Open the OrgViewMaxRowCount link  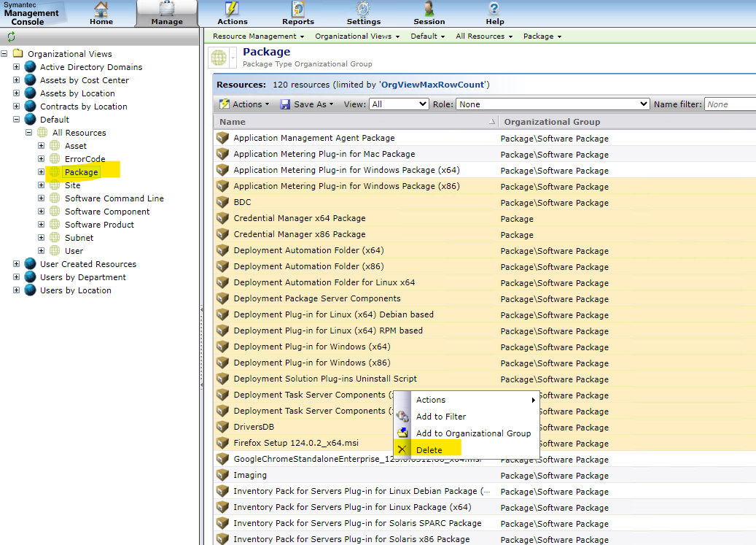coord(434,85)
